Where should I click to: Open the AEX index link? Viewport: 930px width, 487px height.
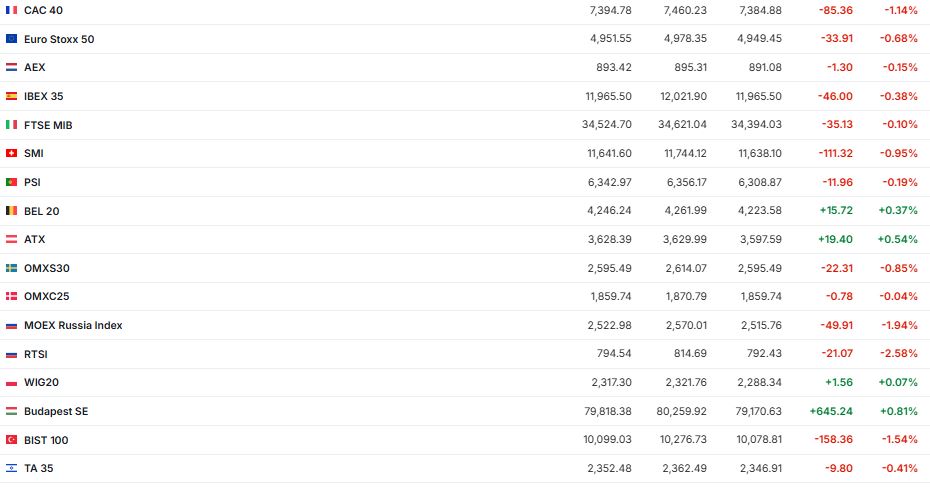(35, 67)
